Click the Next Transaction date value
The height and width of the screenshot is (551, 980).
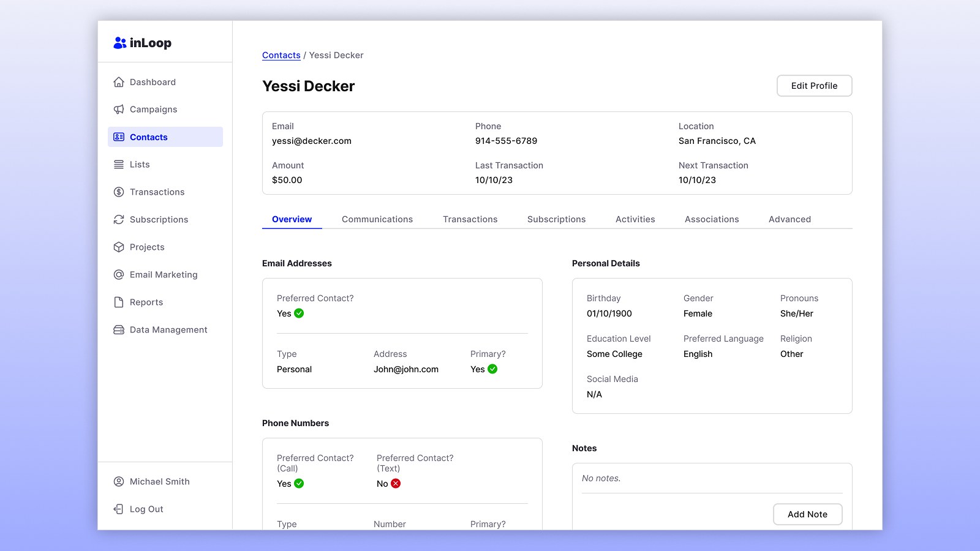click(x=697, y=180)
